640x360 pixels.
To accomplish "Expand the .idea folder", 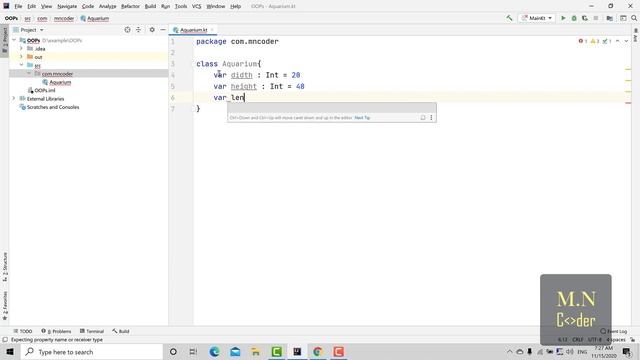I will [21, 48].
